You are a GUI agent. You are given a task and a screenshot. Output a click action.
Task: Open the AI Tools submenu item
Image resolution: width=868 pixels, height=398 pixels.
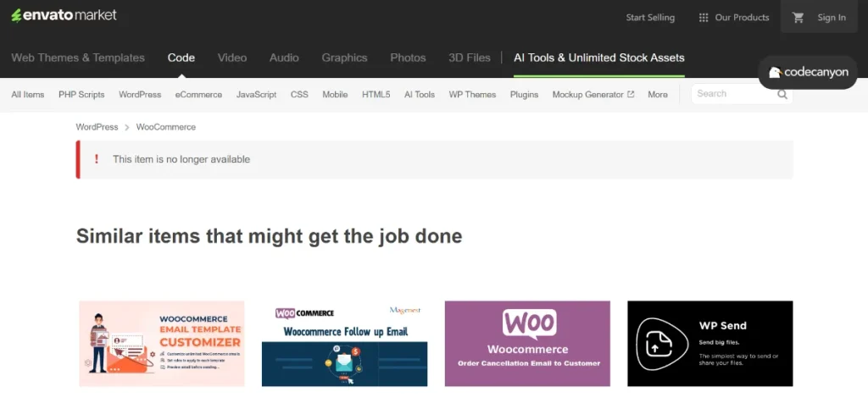[x=420, y=95]
